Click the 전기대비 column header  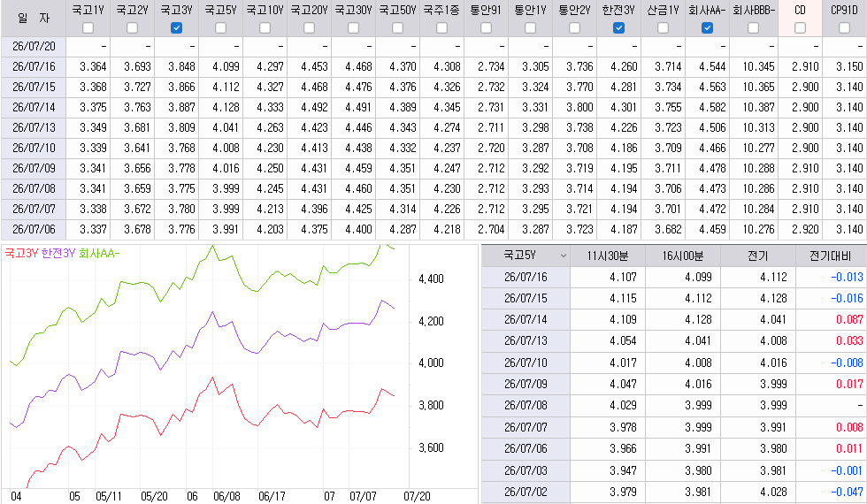point(831,256)
